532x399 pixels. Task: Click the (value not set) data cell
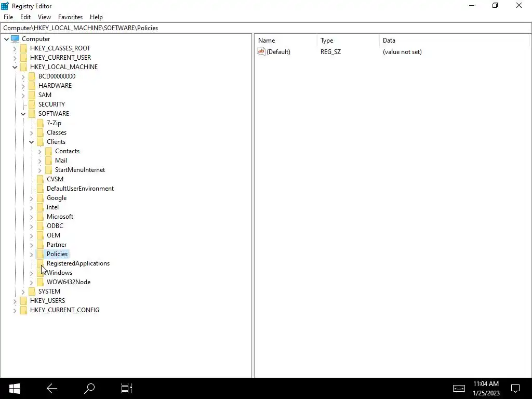coord(402,52)
